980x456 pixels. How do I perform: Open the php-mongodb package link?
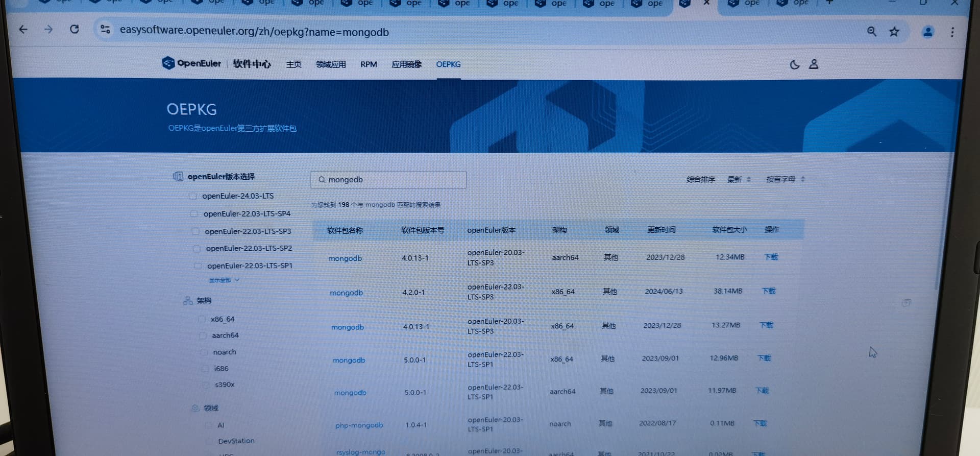(x=359, y=425)
